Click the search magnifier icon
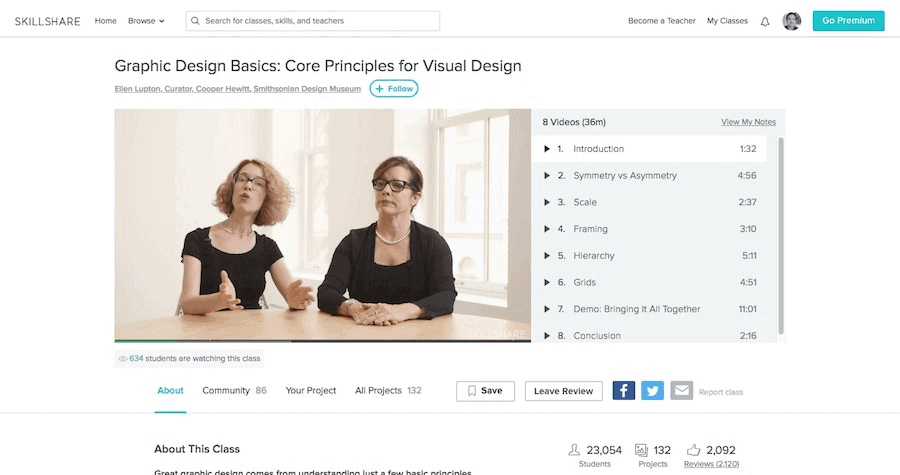The height and width of the screenshot is (475, 900). click(195, 21)
